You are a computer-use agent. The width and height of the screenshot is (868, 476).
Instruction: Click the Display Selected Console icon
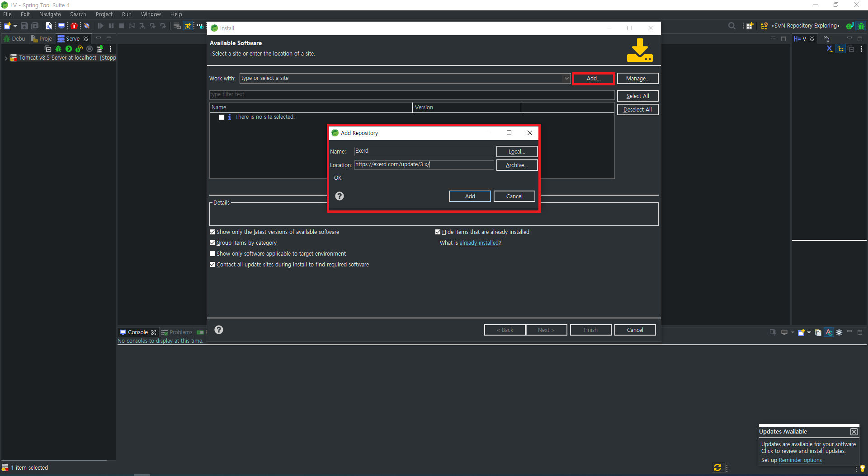[784, 332]
